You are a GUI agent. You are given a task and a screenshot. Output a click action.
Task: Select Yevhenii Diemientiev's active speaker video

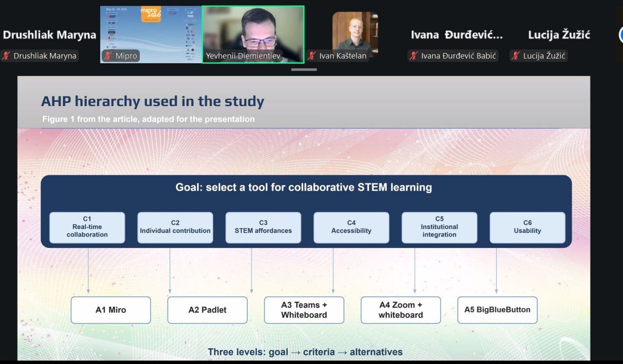[253, 34]
